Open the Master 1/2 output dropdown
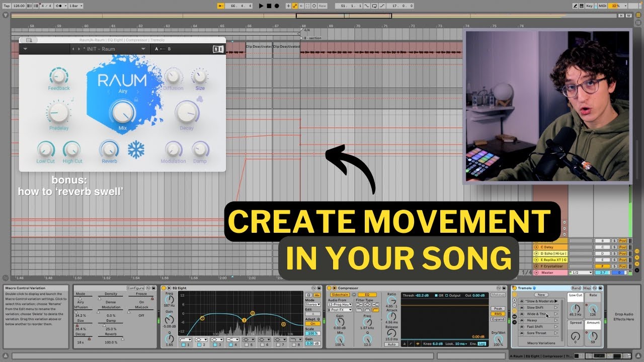This screenshot has height=362, width=644. (581, 273)
